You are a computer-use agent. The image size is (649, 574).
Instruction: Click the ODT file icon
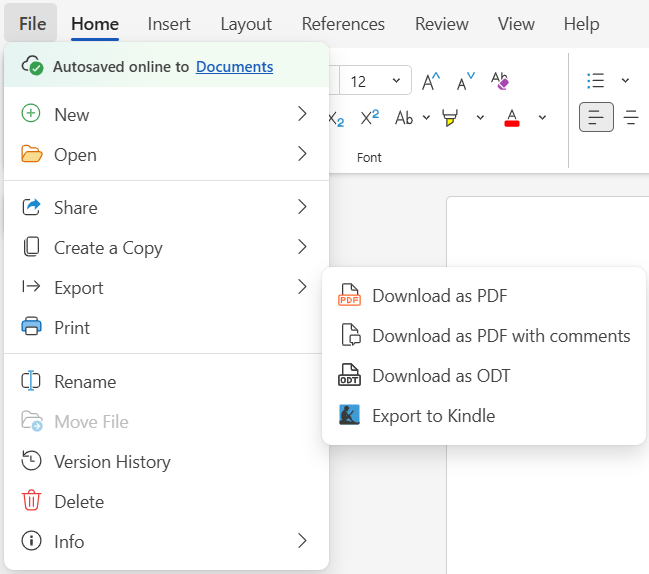(349, 375)
